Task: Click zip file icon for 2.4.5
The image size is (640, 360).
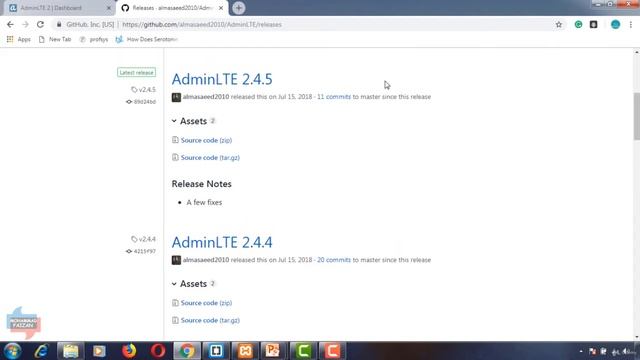Action: [x=175, y=140]
